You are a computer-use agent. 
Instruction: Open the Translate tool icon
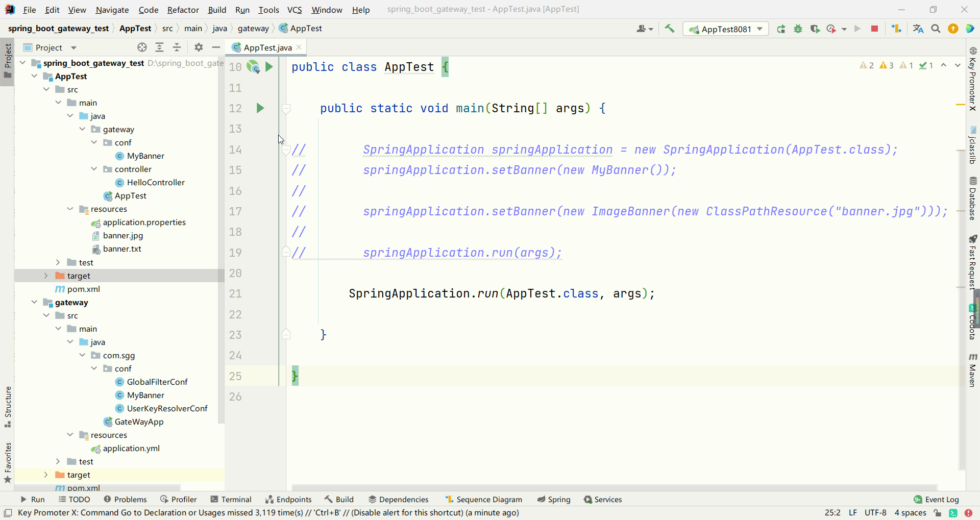coord(918,29)
